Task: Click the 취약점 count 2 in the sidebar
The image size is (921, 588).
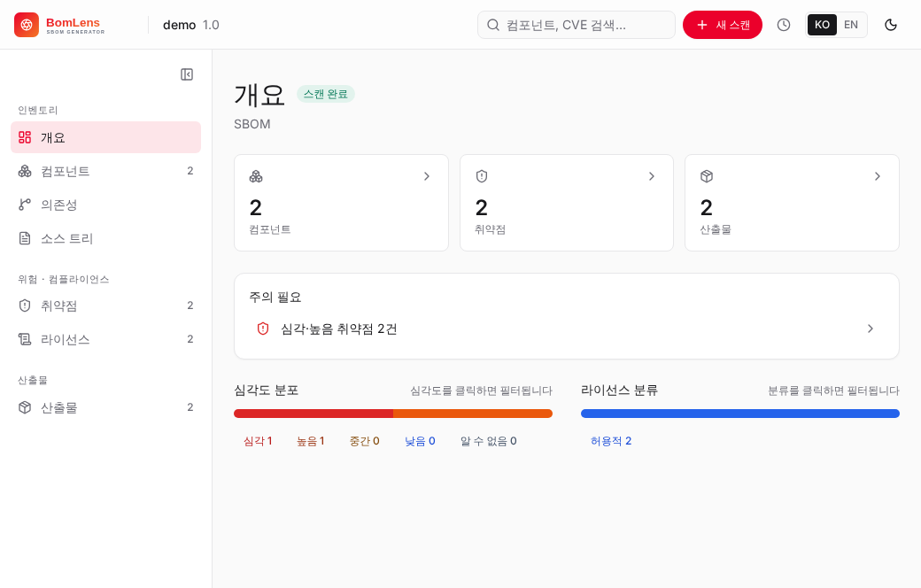Action: point(190,306)
